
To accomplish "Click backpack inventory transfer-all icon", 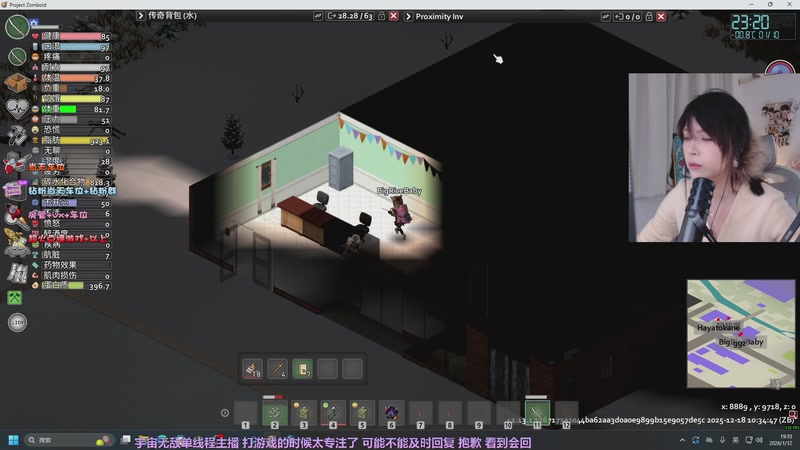I will click(x=318, y=16).
